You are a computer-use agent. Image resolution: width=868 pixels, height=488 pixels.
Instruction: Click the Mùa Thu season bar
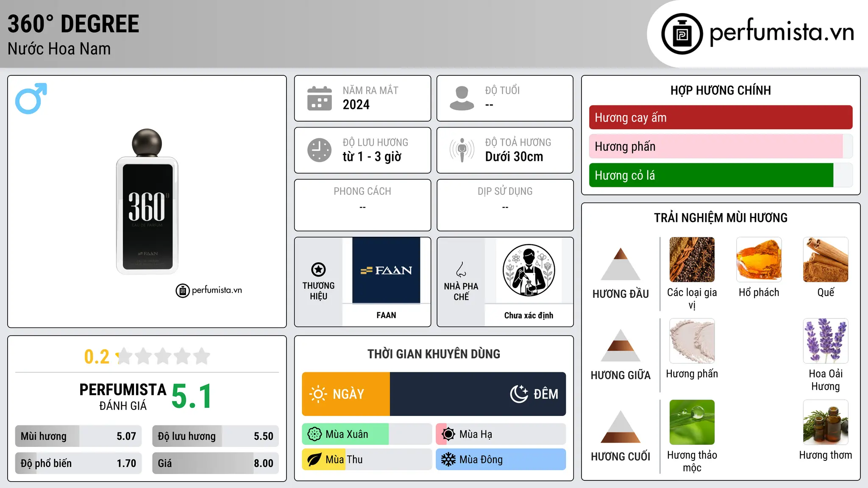(x=367, y=460)
